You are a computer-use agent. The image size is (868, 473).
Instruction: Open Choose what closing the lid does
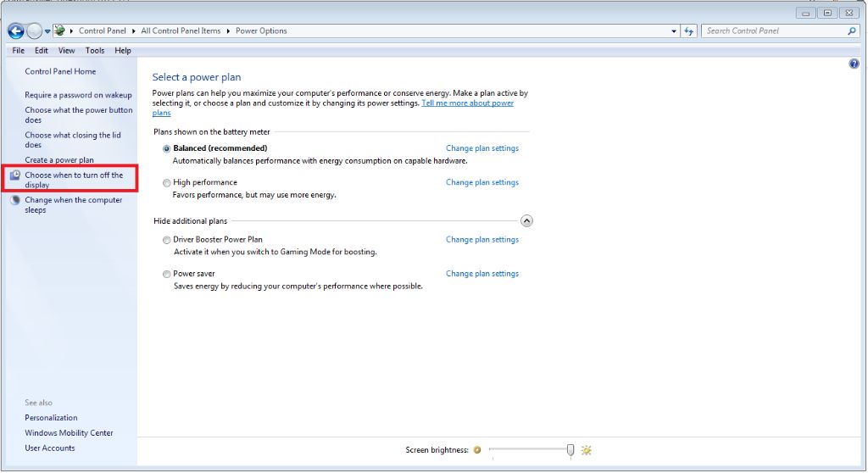click(x=73, y=140)
